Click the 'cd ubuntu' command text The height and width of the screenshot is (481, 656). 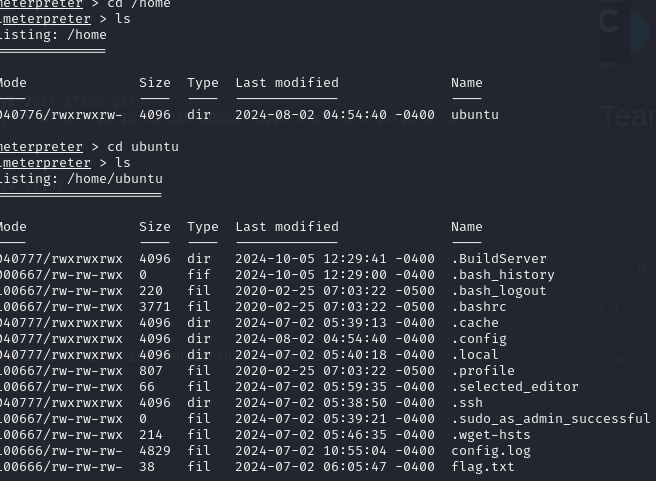(143, 147)
